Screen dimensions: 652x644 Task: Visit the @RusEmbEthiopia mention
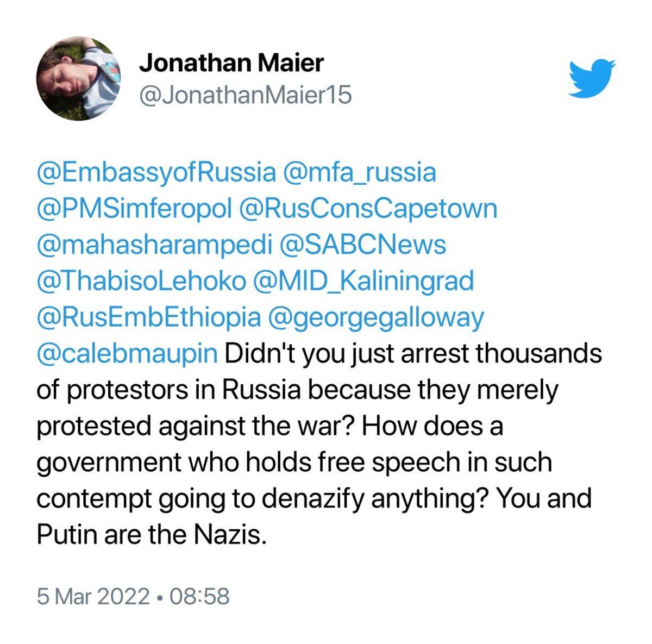coord(148,318)
